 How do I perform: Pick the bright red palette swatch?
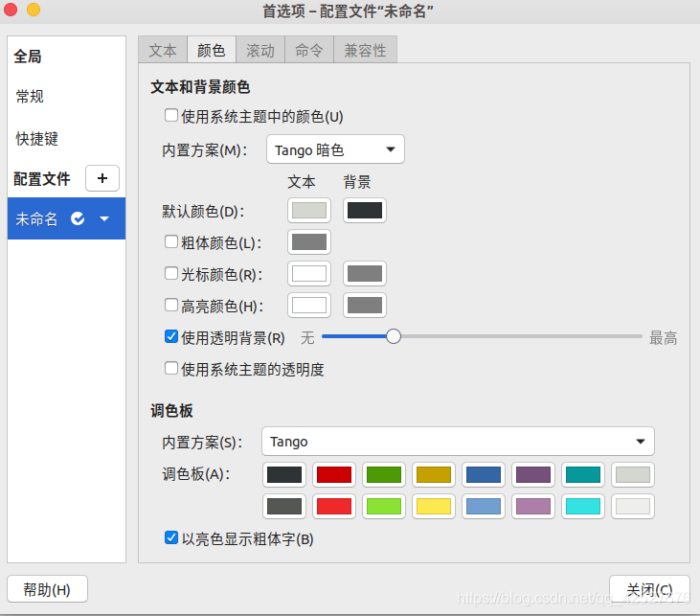334,506
